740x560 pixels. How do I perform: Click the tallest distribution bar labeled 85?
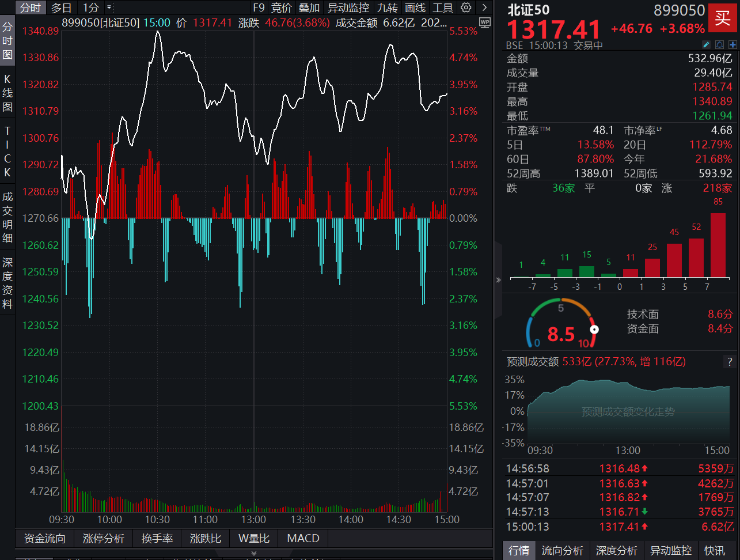pos(718,245)
